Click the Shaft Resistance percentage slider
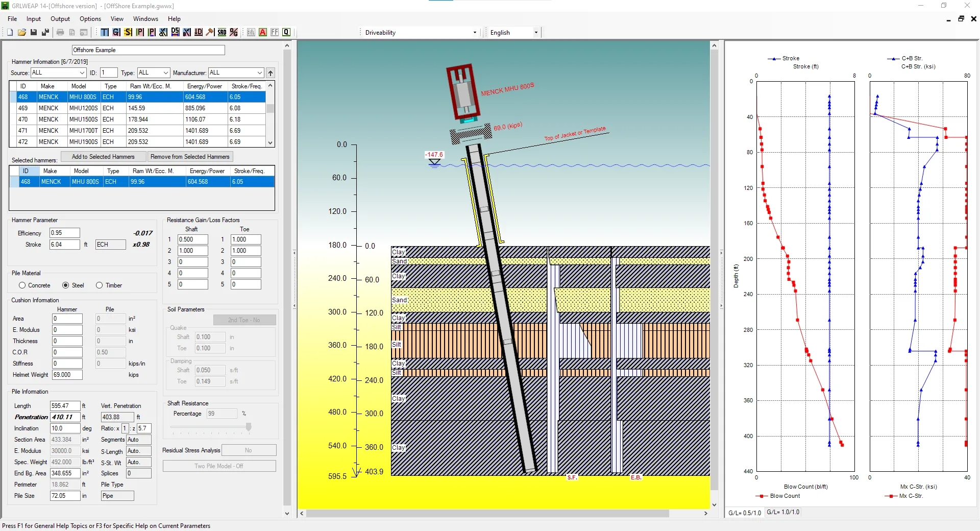 click(x=249, y=427)
